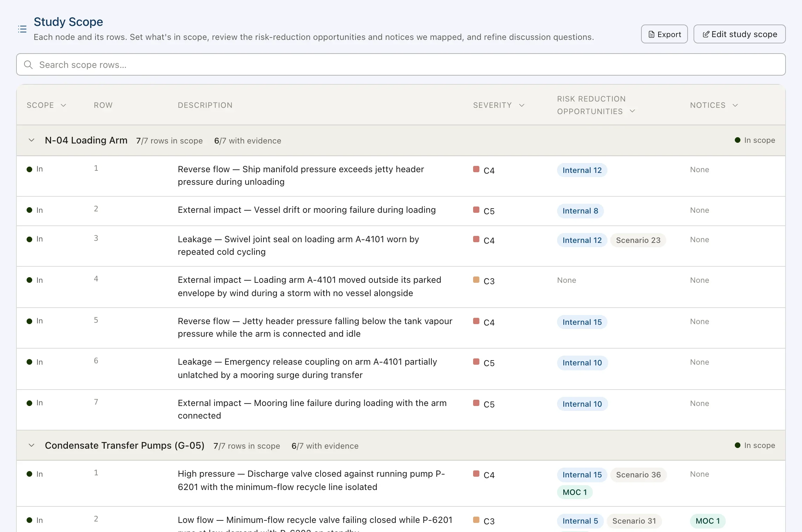Image resolution: width=802 pixels, height=532 pixels.
Task: Toggle In scope status for Condensate Transfer Pumps
Action: [x=755, y=446]
